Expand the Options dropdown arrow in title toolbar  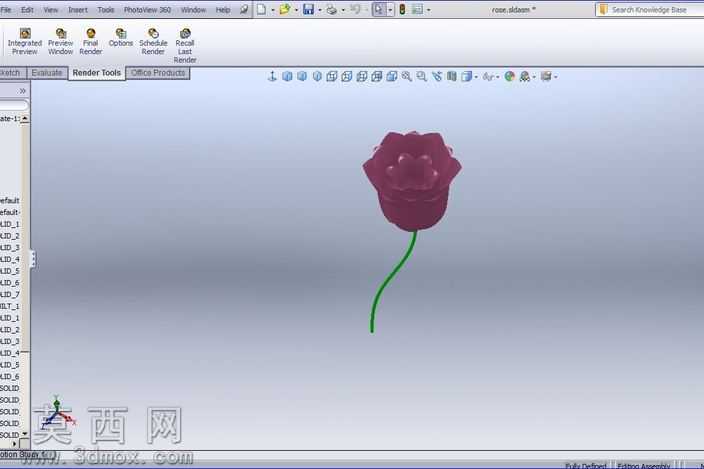429,10
